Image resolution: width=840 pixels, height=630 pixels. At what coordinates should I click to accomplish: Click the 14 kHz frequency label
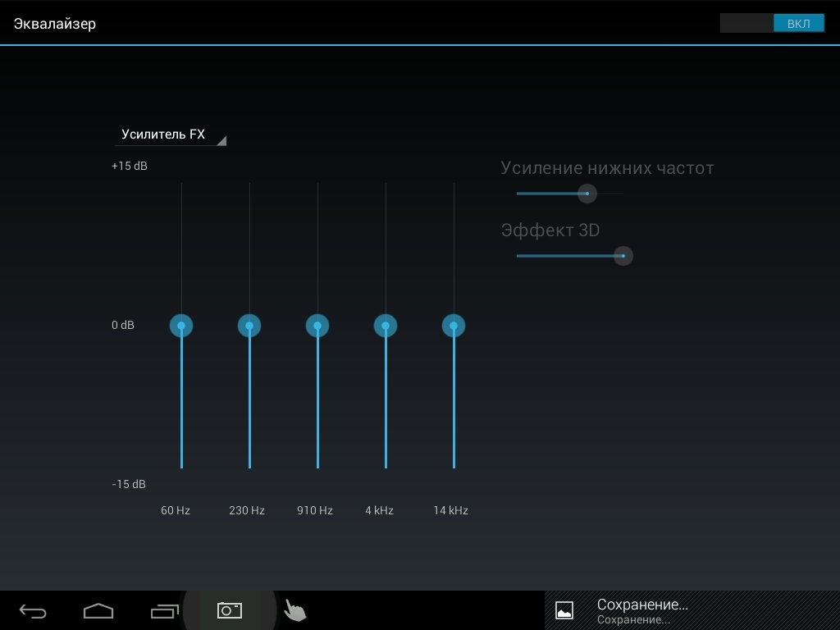coord(450,510)
